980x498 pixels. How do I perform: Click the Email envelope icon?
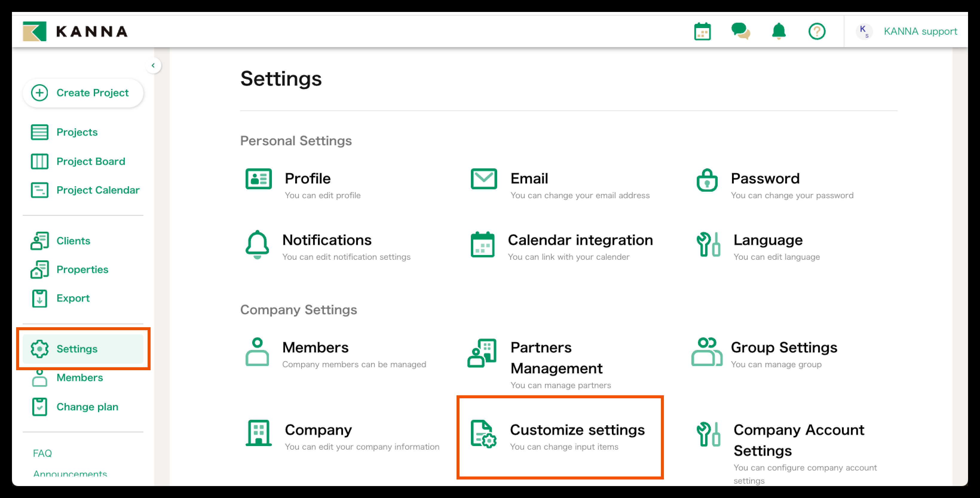(x=483, y=179)
